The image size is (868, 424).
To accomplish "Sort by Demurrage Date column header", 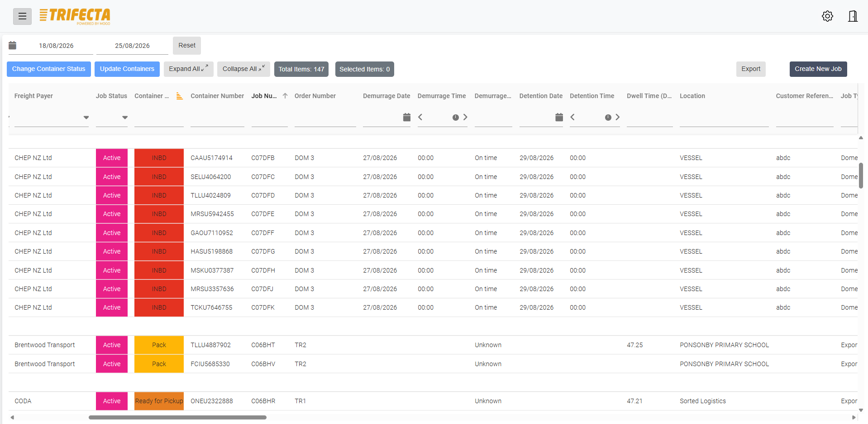I will 386,96.
